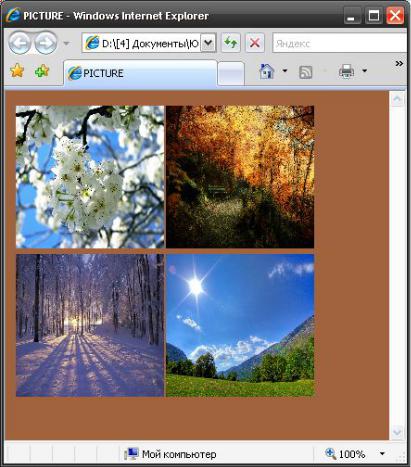411x467 pixels.
Task: Expand the Print dropdown arrow
Action: pyautogui.click(x=364, y=71)
